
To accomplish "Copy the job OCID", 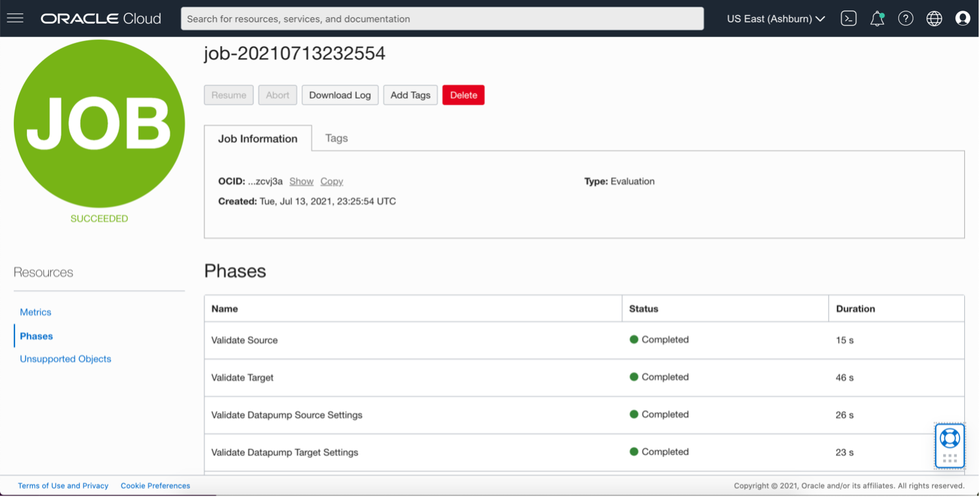I will tap(332, 181).
